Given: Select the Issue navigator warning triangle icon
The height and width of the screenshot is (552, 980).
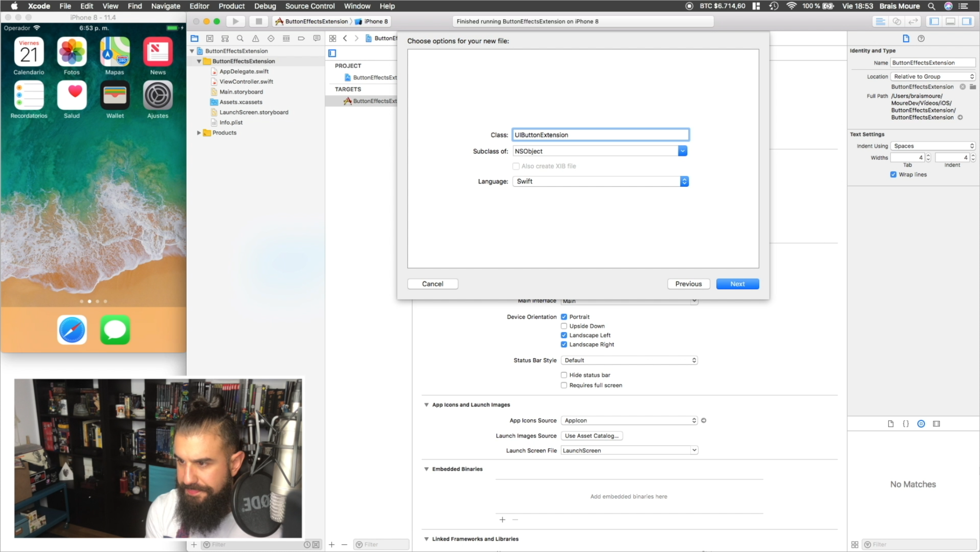Looking at the screenshot, I should (x=256, y=38).
